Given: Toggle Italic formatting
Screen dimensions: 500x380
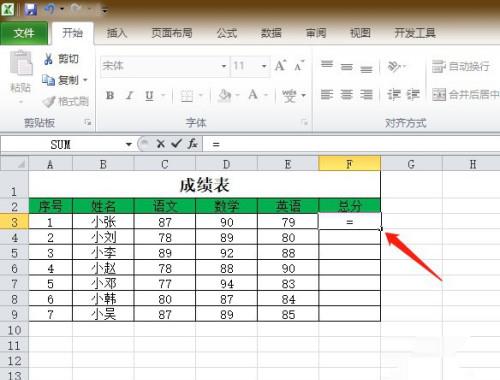Looking at the screenshot, I should tap(130, 96).
